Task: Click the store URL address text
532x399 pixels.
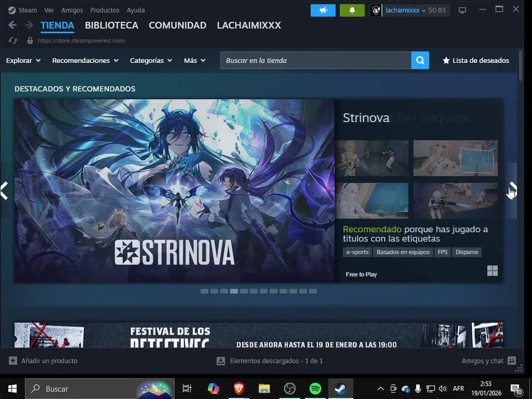Action: [x=81, y=40]
